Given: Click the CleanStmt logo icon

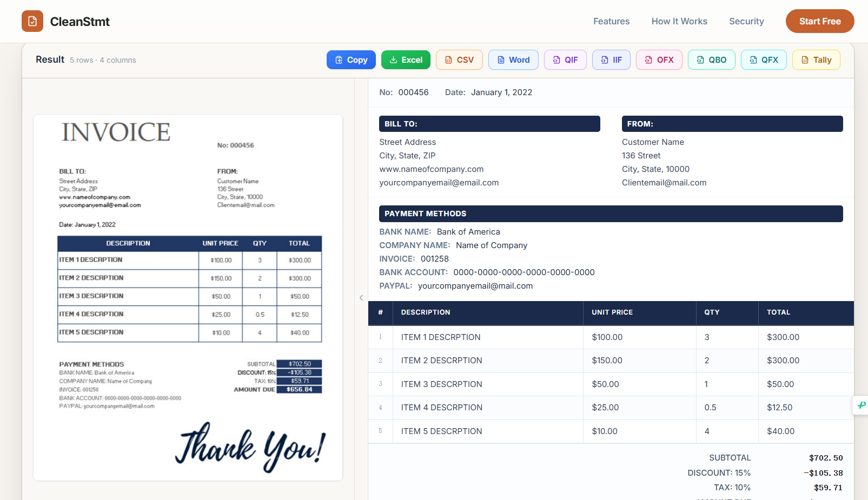Looking at the screenshot, I should tap(32, 21).
